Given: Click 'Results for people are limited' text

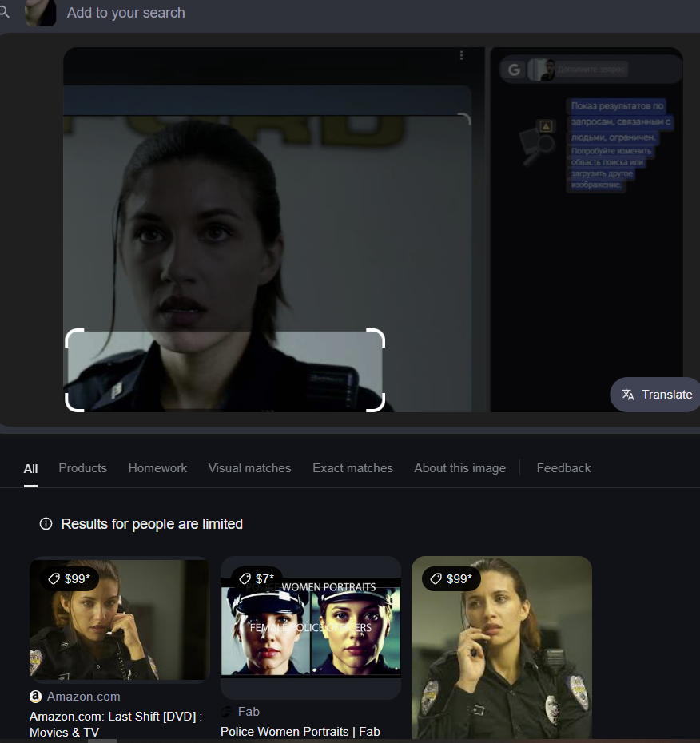Looking at the screenshot, I should (x=152, y=524).
